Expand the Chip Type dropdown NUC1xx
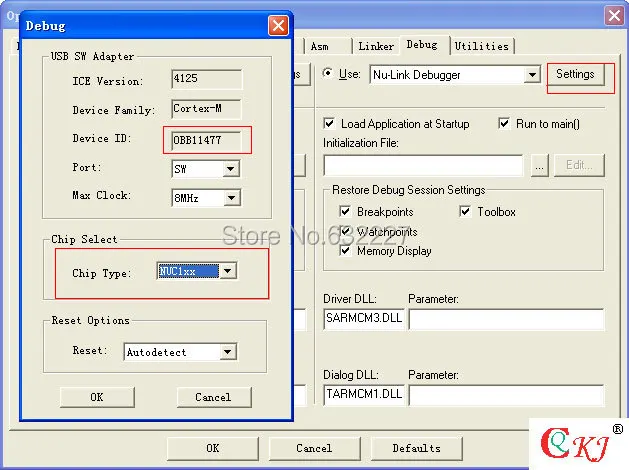The image size is (629, 470). 227,271
